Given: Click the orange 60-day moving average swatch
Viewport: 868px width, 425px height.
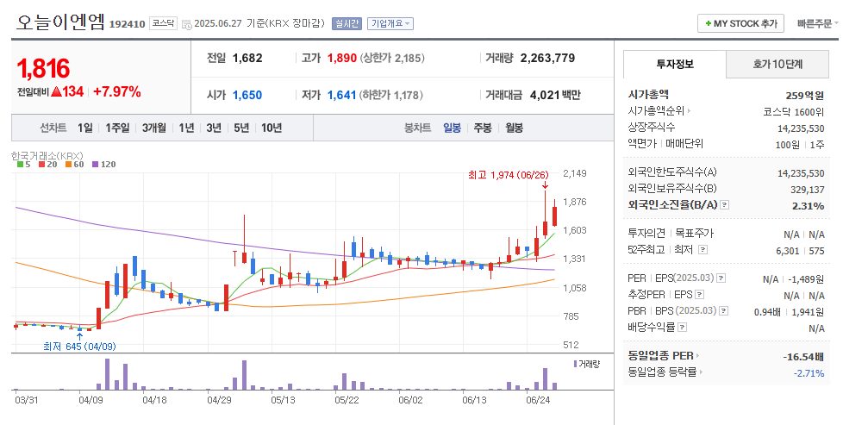Looking at the screenshot, I should pyautogui.click(x=69, y=165).
